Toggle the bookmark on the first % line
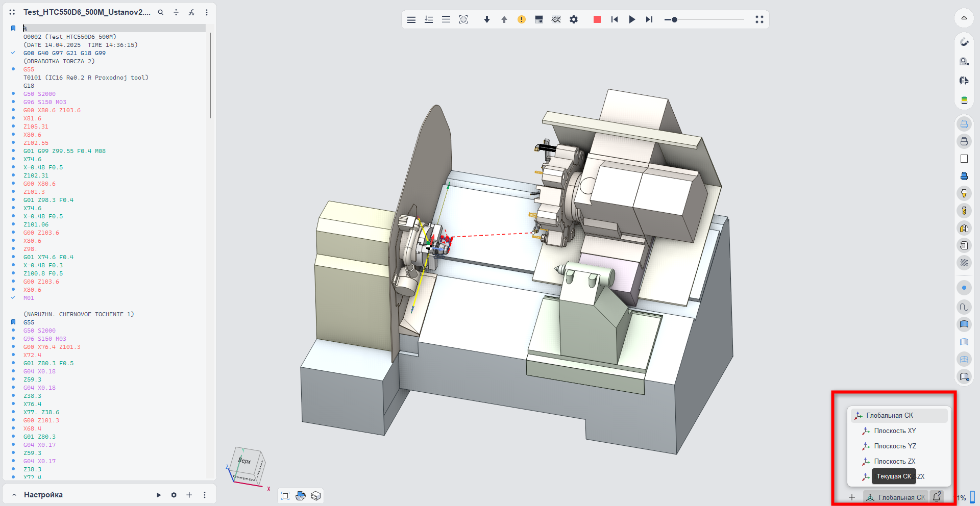The image size is (980, 506). click(13, 29)
